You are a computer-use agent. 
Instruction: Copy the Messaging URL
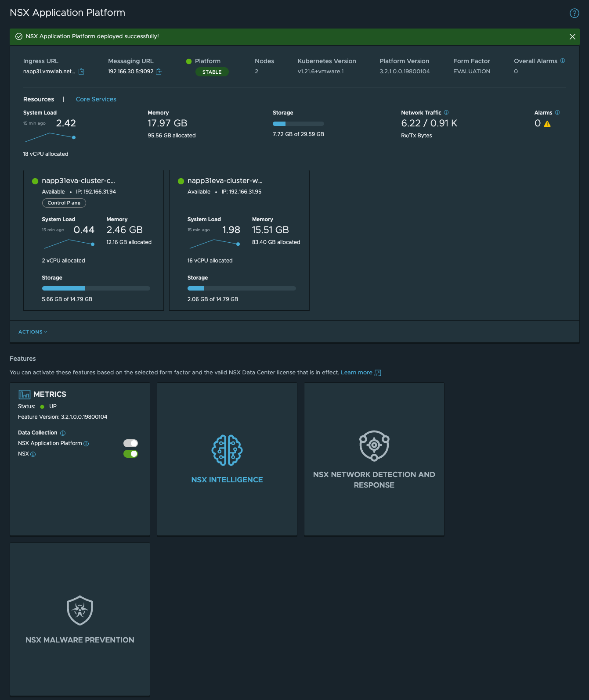[159, 72]
